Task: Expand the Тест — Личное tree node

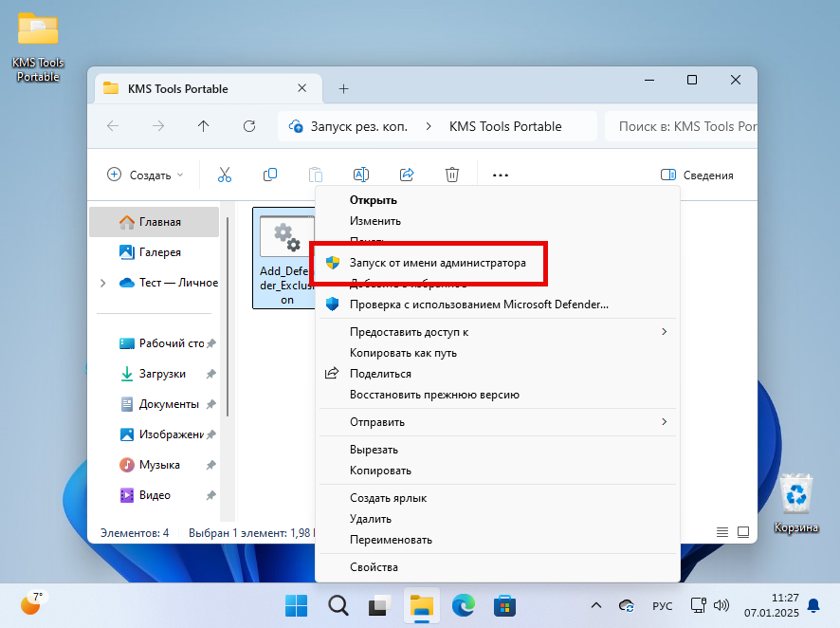Action: [x=102, y=283]
